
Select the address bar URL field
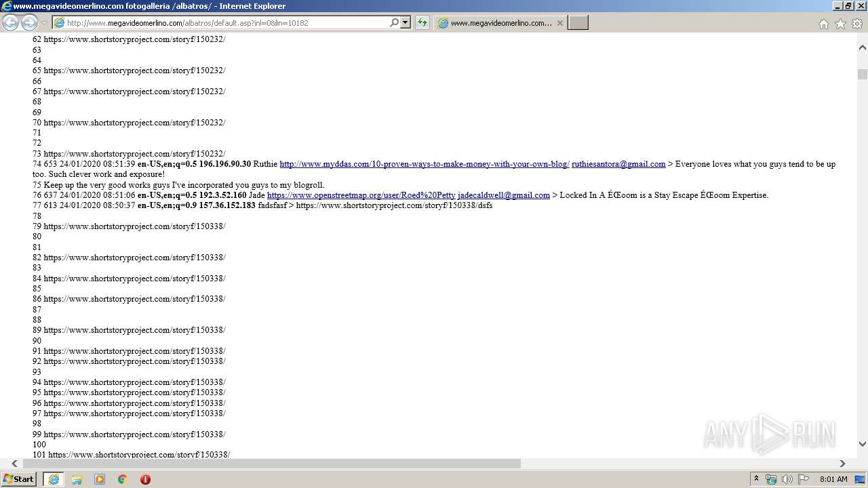(x=226, y=23)
